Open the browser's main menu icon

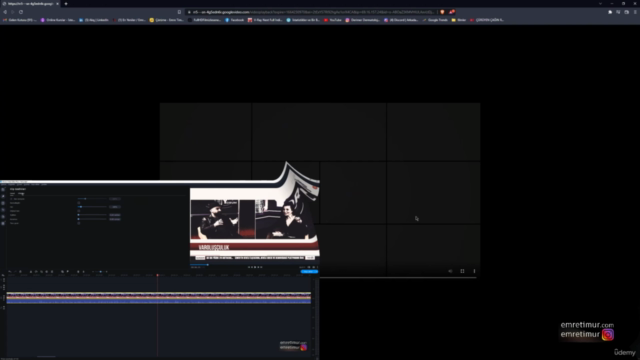click(x=635, y=12)
